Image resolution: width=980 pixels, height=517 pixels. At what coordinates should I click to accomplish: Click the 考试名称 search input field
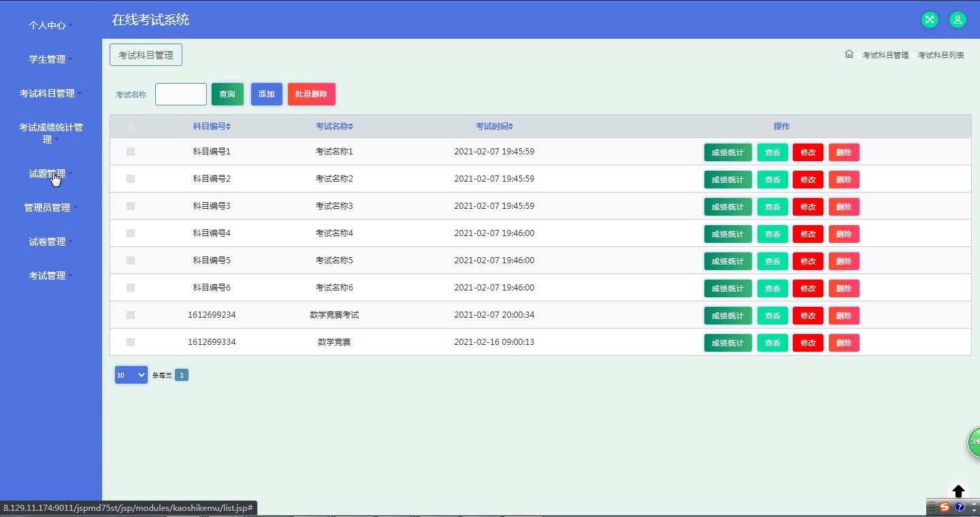point(180,95)
